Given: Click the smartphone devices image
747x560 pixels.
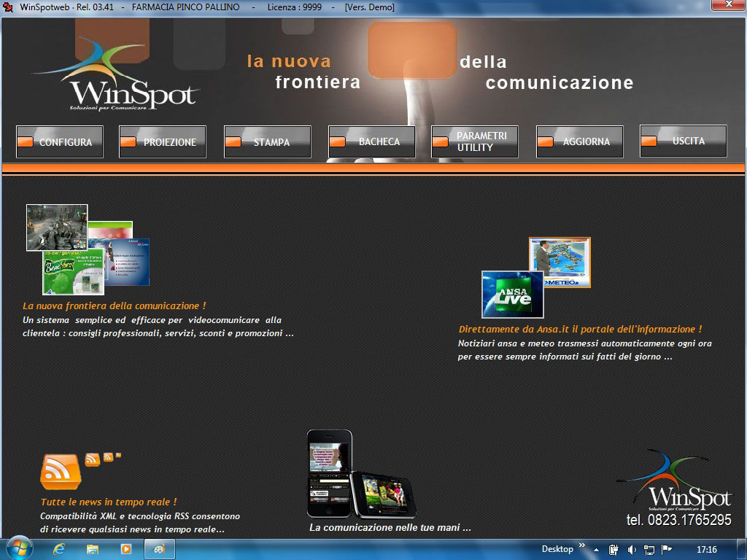Looking at the screenshot, I should coord(359,475).
